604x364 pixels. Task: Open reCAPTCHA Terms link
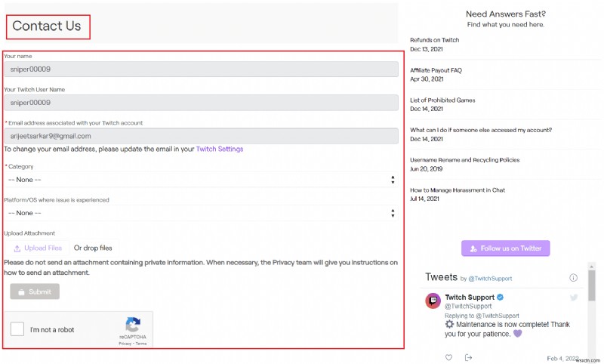click(x=141, y=344)
